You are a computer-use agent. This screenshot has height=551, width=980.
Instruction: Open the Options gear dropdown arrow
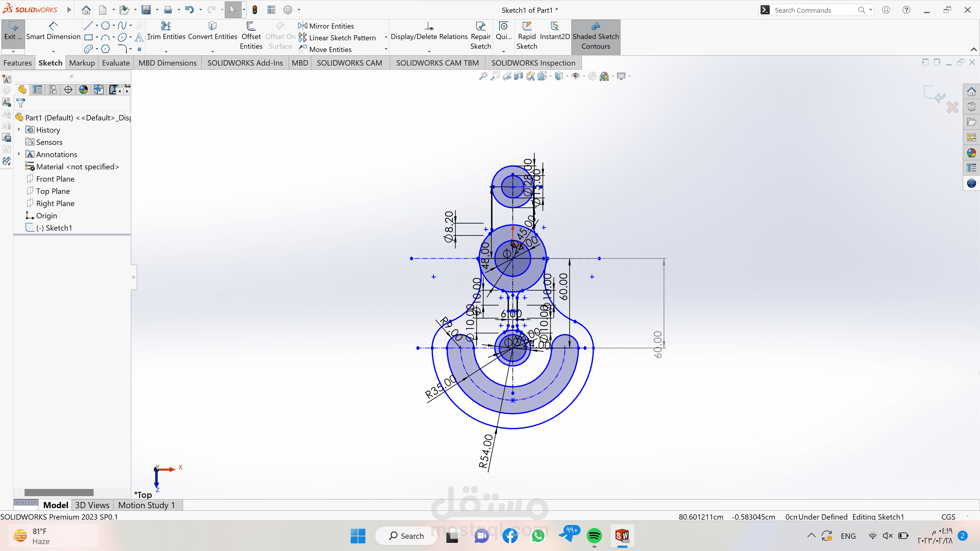click(x=299, y=10)
